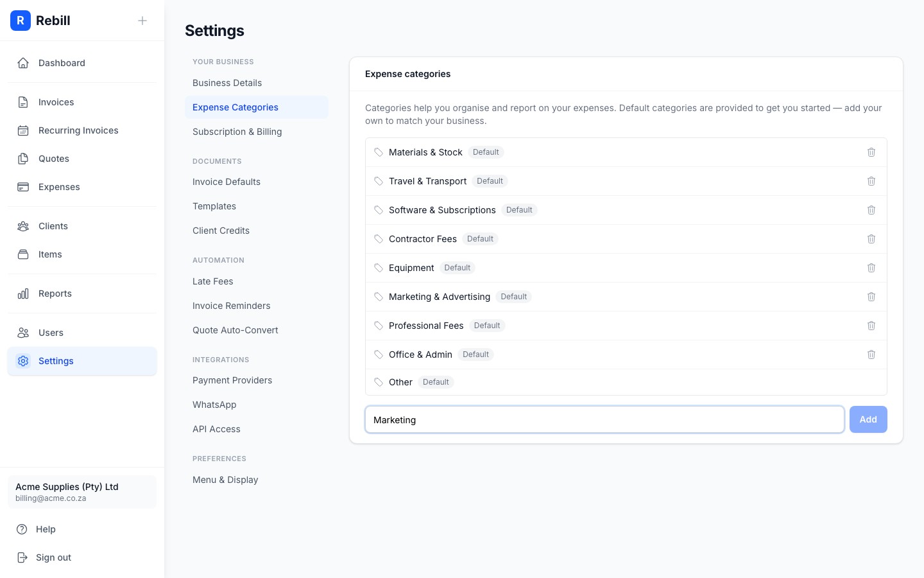
Task: Click the plus icon beside Rebill
Action: pos(142,21)
